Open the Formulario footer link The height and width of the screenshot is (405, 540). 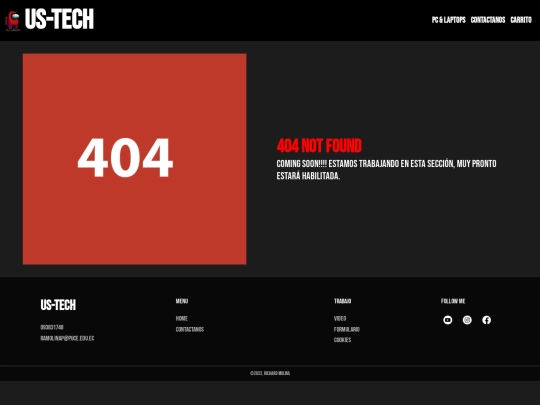click(x=347, y=330)
